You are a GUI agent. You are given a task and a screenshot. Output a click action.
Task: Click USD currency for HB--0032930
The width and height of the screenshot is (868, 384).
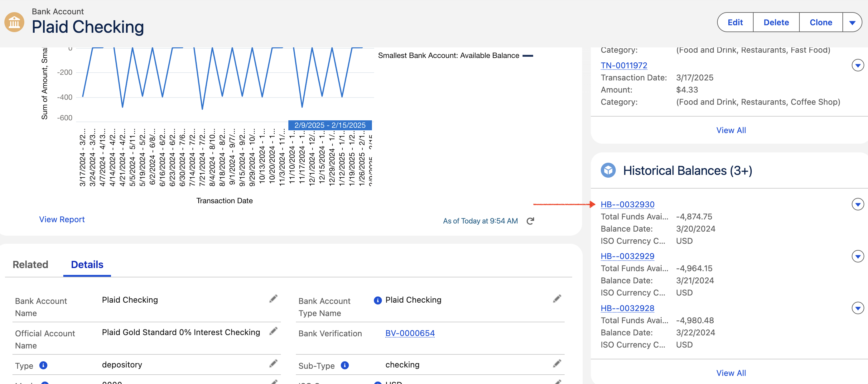[x=684, y=241]
